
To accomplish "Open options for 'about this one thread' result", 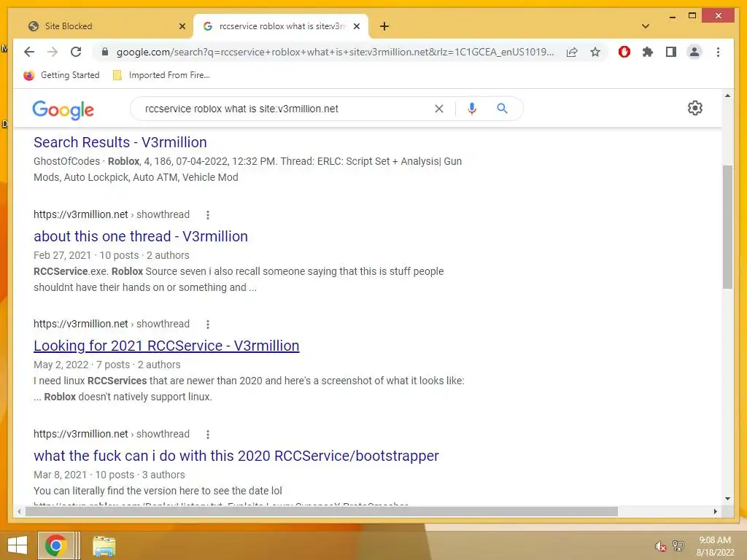I will tap(208, 215).
